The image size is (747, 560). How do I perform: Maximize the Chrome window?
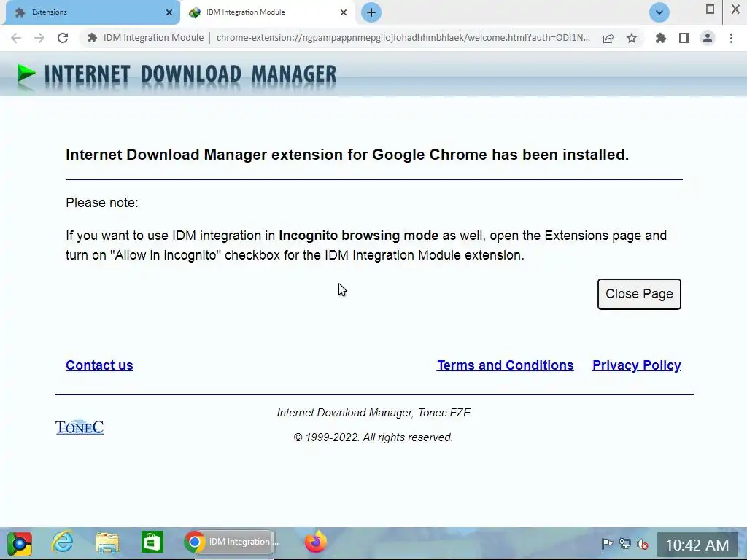pyautogui.click(x=710, y=9)
